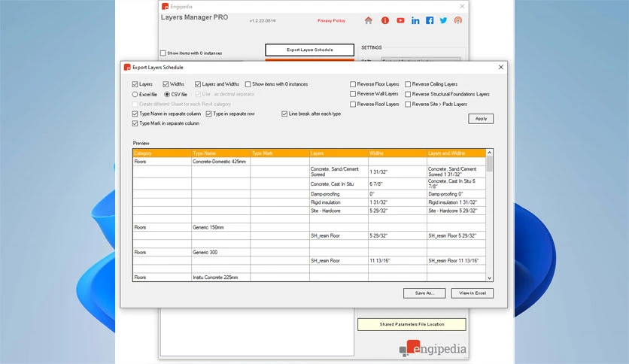Close the Engipedia main window
Image resolution: width=629 pixels, height=364 pixels.
coord(462,7)
